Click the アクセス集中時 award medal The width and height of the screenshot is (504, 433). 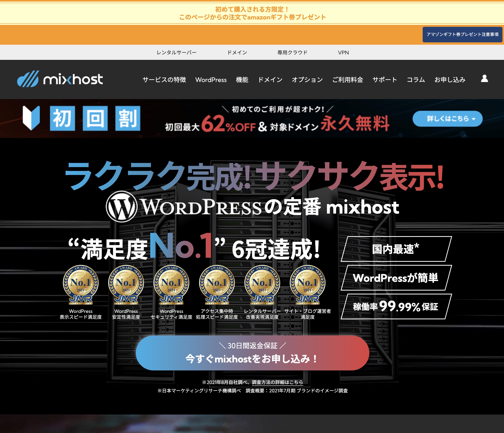[x=217, y=284]
